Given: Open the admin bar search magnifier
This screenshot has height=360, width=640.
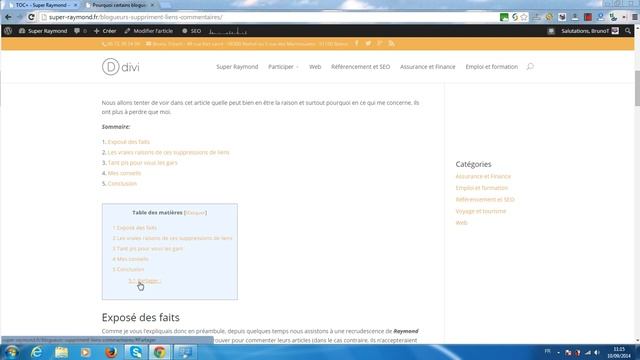Looking at the screenshot, I should click(x=628, y=31).
